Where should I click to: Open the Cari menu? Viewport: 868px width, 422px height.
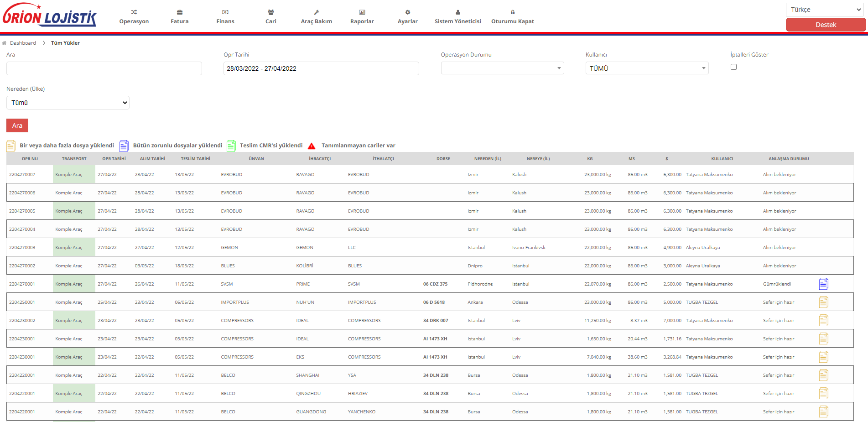click(271, 21)
